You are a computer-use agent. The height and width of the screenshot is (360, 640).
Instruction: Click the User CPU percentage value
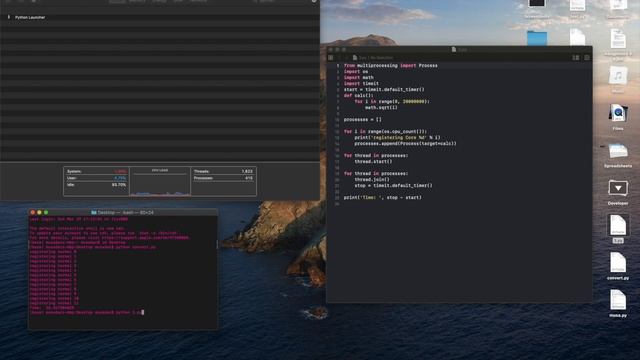click(x=120, y=178)
